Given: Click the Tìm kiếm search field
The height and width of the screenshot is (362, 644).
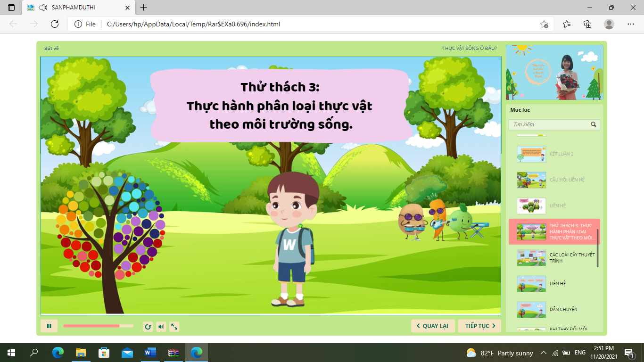Looking at the screenshot, I should pyautogui.click(x=550, y=124).
